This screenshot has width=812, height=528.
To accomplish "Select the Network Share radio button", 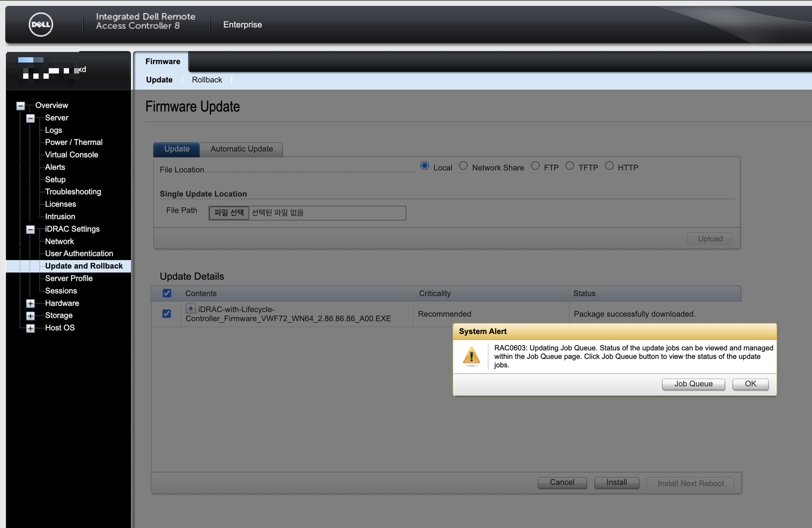I will 463,166.
